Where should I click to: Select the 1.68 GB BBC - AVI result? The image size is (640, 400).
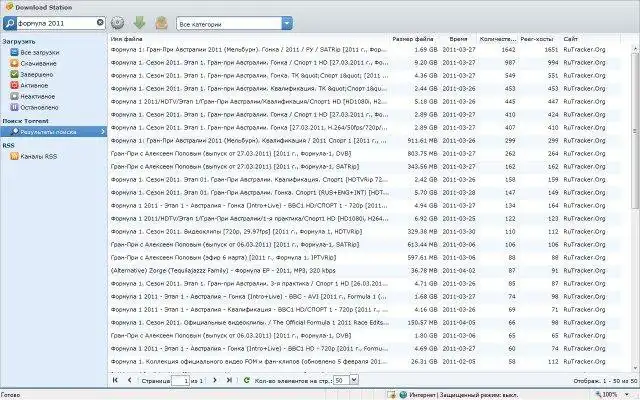point(365,296)
